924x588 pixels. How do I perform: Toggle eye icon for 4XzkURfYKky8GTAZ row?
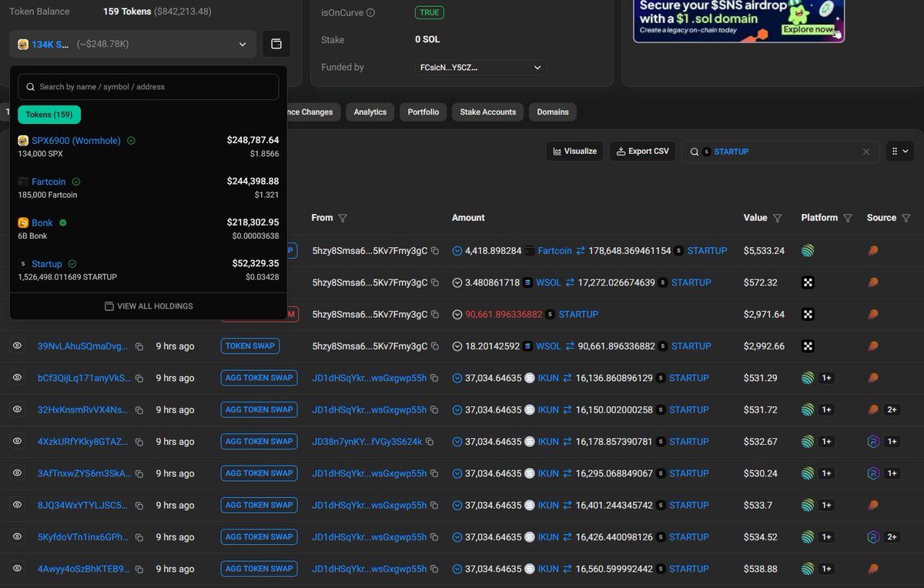[x=17, y=442]
